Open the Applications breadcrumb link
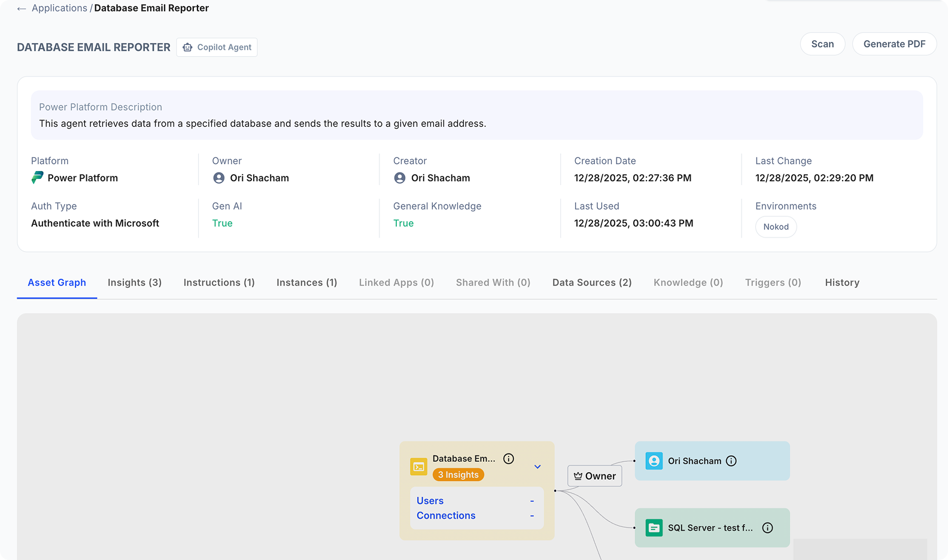This screenshot has height=560, width=948. [59, 8]
